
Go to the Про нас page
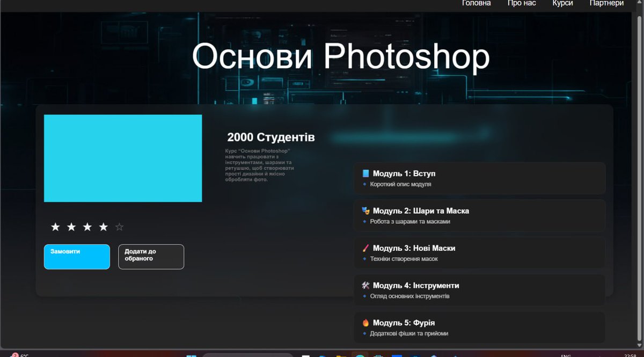tap(522, 3)
